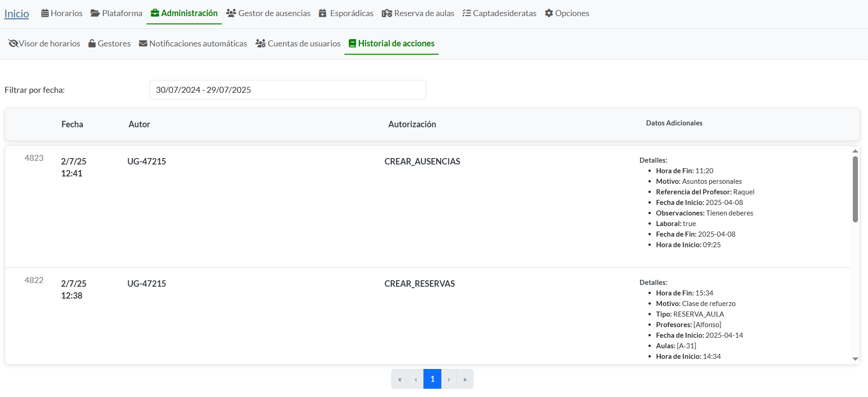Click the users icon beside Cuentas de usuarios
The image size is (868, 397).
pyautogui.click(x=260, y=44)
